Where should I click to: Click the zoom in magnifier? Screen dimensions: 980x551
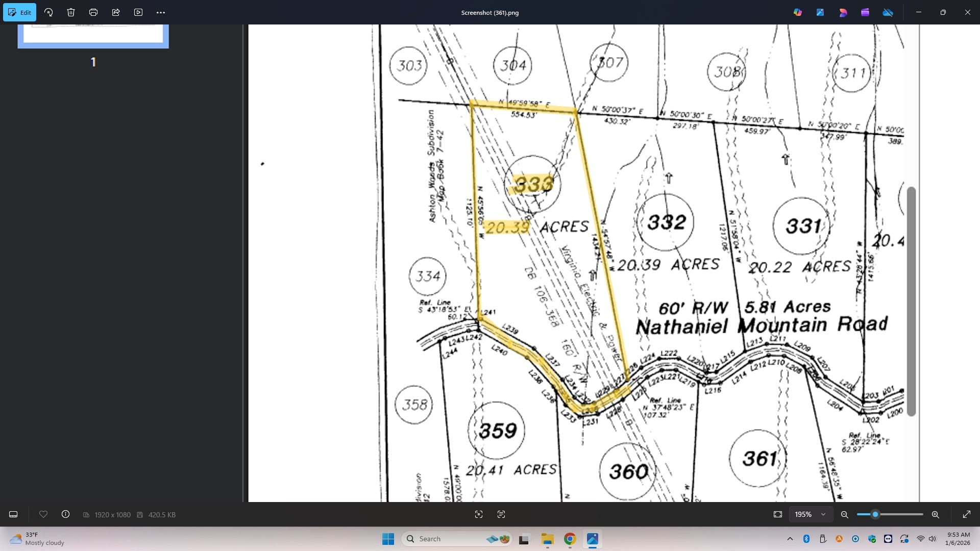point(935,514)
